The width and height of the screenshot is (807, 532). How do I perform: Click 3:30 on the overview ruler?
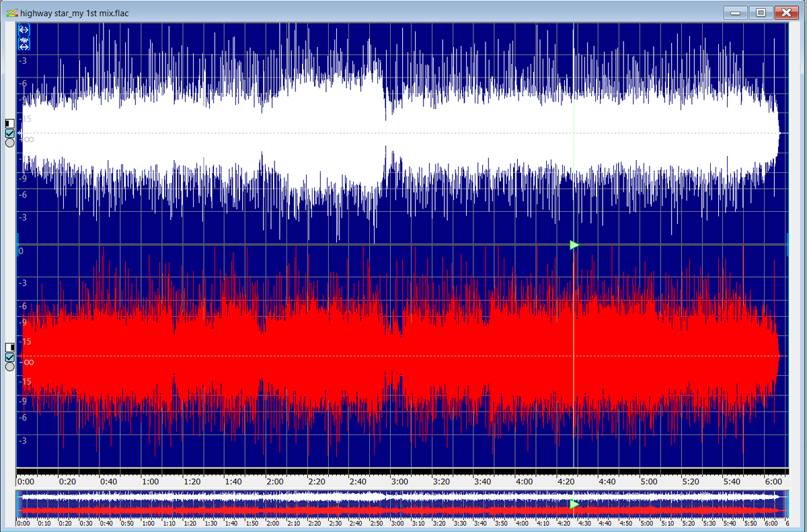(459, 523)
